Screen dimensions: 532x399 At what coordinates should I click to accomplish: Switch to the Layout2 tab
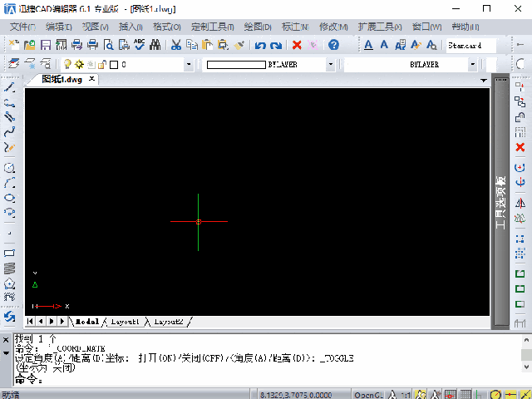[169, 322]
